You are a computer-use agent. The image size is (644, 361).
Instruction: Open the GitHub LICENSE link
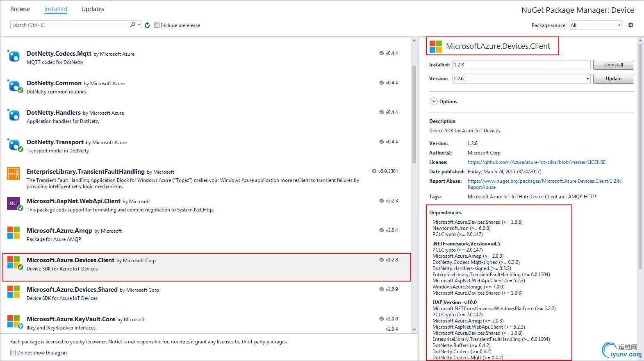point(536,162)
